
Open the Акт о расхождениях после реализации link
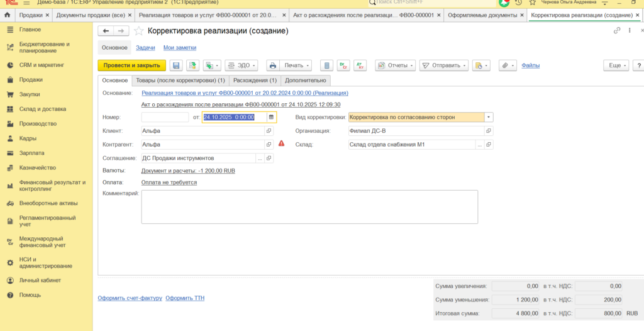(x=241, y=105)
